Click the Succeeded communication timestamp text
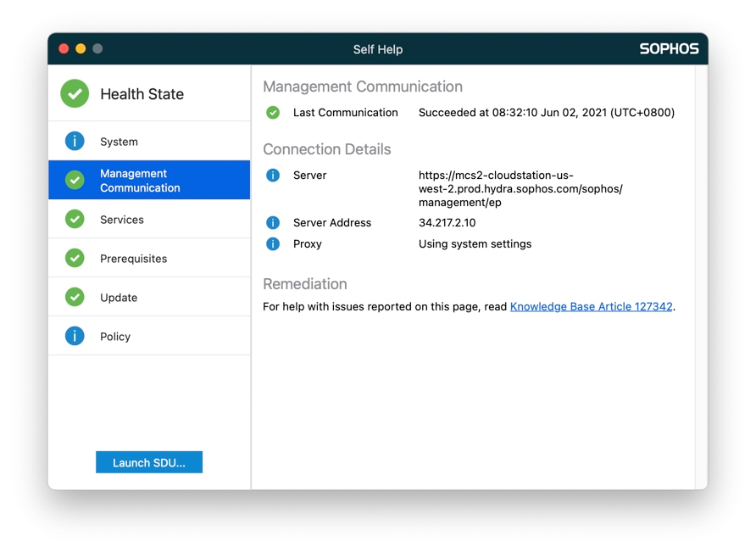Image resolution: width=756 pixels, height=553 pixels. (x=546, y=112)
